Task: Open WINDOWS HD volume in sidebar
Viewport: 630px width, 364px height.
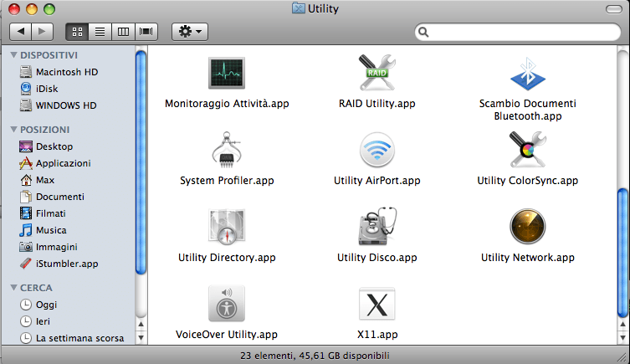Action: pos(59,105)
